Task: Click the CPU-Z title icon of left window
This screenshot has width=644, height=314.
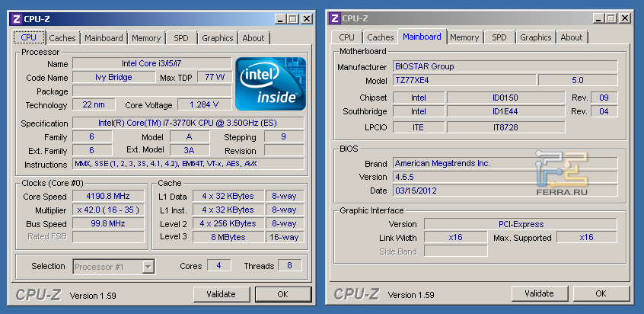Action: (17, 19)
